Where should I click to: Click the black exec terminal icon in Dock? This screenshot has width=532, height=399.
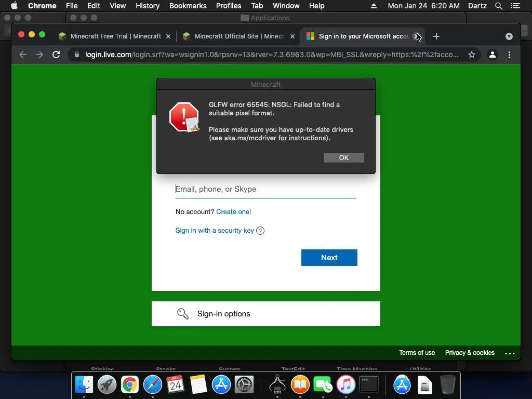point(369,384)
